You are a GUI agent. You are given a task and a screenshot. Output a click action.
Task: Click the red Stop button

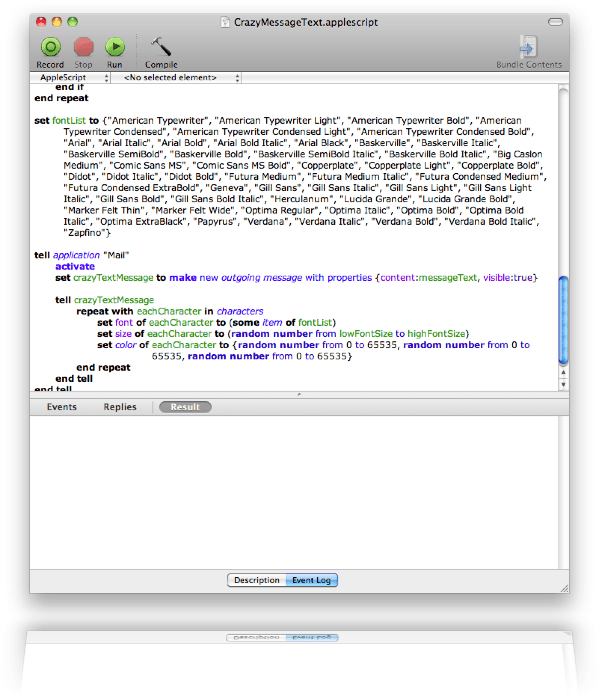83,47
